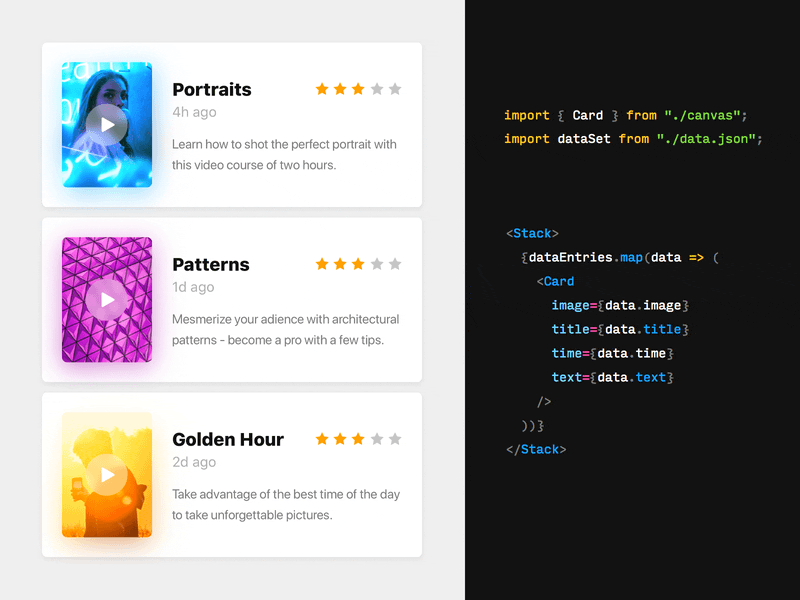This screenshot has width=800, height=600.
Task: Select the "Patterns" card heading
Action: 210,264
